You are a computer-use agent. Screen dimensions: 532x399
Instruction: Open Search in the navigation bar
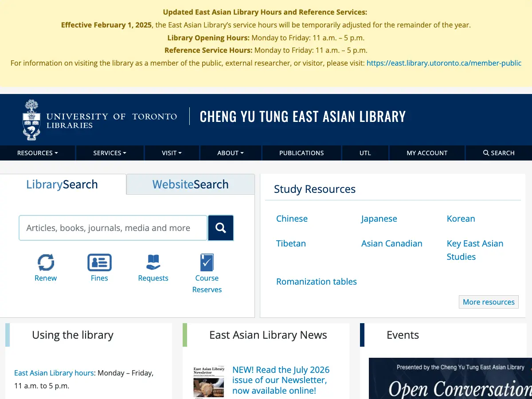[499, 153]
